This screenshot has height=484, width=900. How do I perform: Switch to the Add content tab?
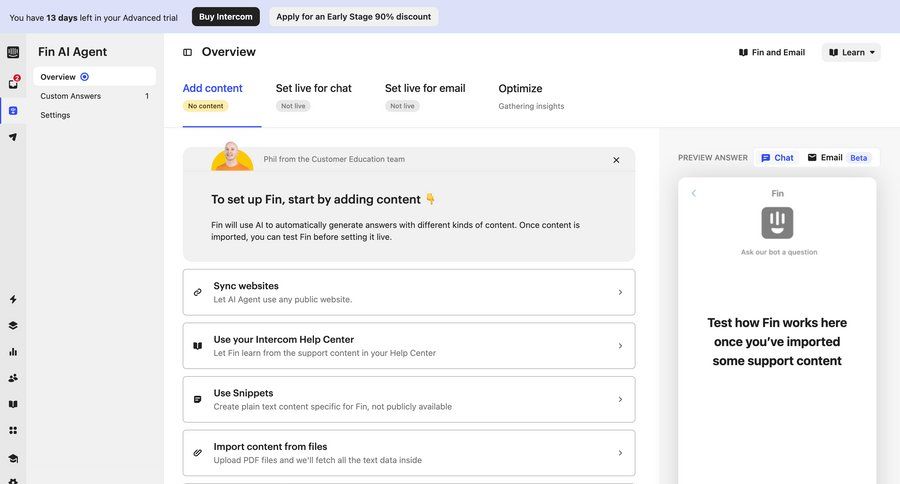tap(212, 88)
